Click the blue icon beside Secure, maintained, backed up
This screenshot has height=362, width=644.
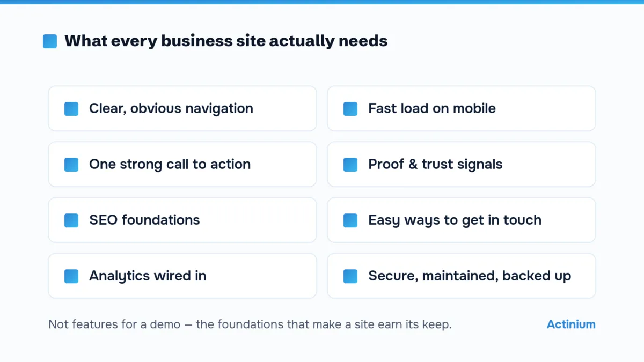click(x=350, y=276)
